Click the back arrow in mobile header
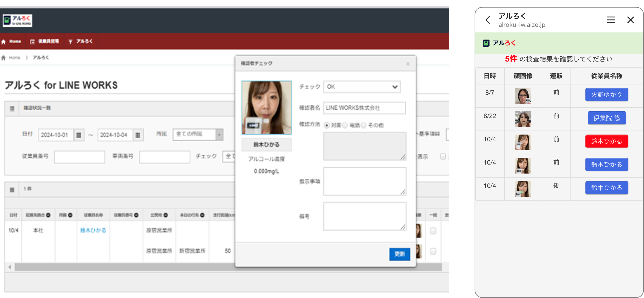644x298 pixels. [x=487, y=20]
